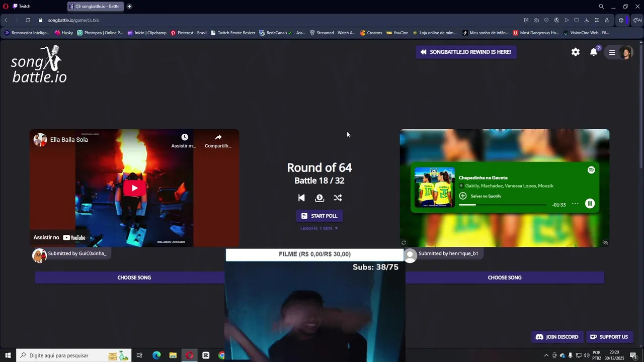Show hidden system tray icons

tap(546, 355)
